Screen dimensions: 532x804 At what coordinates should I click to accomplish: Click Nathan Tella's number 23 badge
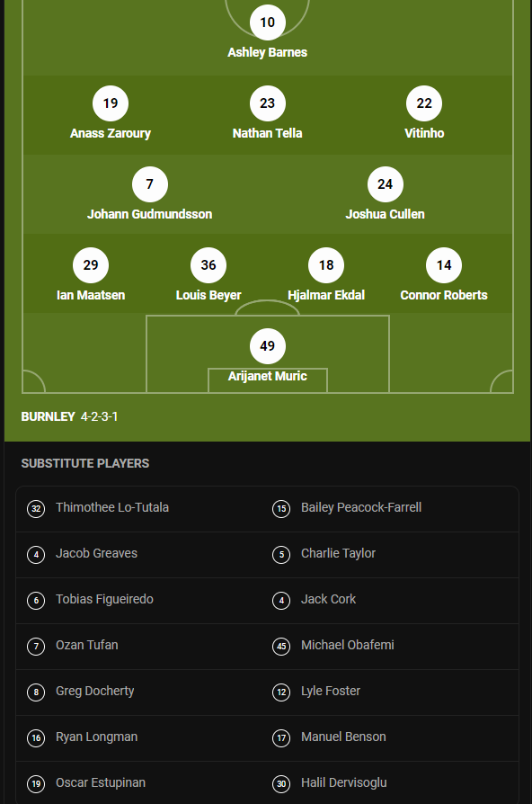(x=268, y=103)
